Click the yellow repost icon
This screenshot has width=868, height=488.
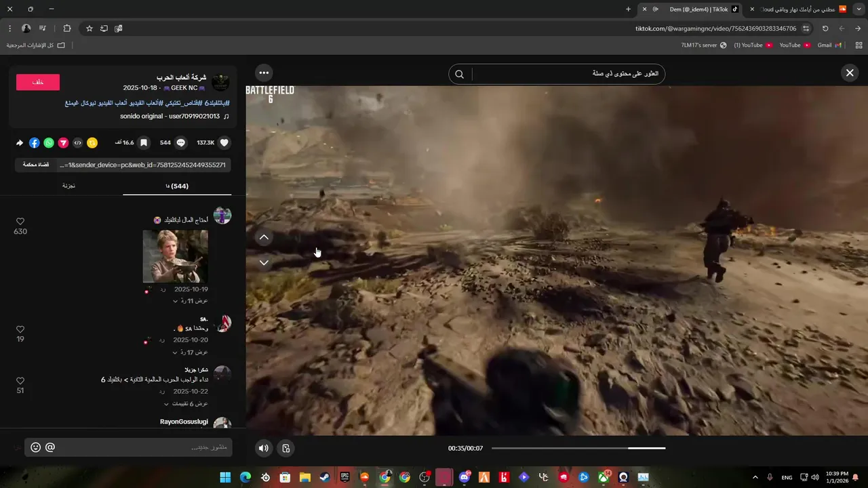click(92, 143)
